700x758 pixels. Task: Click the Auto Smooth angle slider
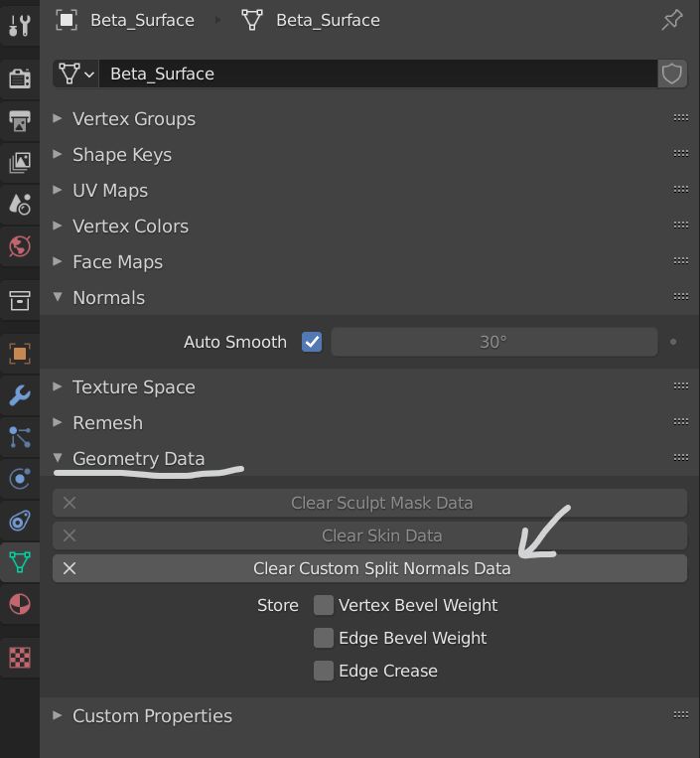[x=493, y=342]
